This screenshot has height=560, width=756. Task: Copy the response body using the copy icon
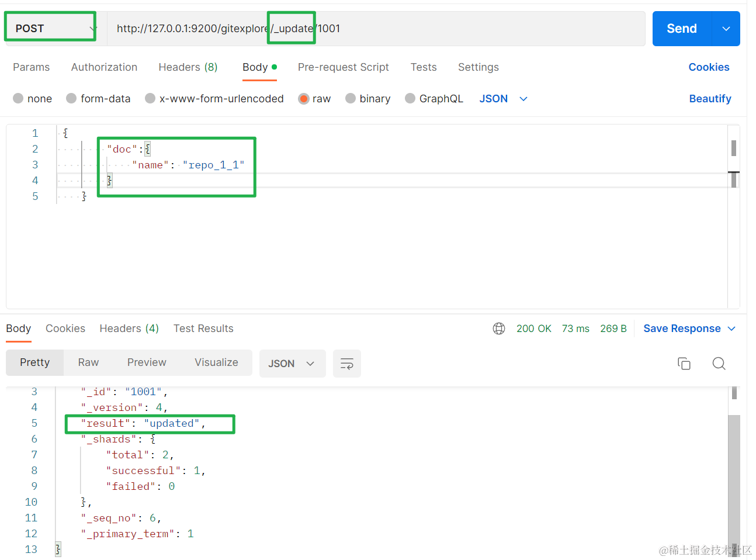click(684, 364)
